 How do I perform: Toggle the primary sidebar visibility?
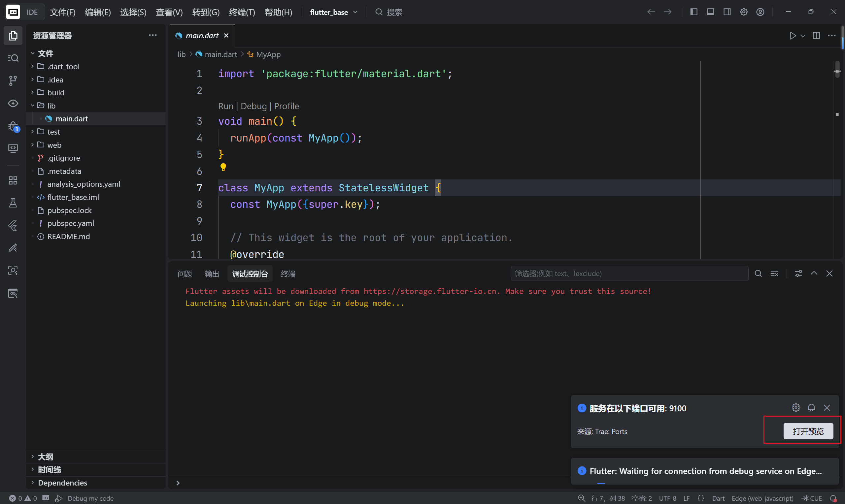[693, 12]
